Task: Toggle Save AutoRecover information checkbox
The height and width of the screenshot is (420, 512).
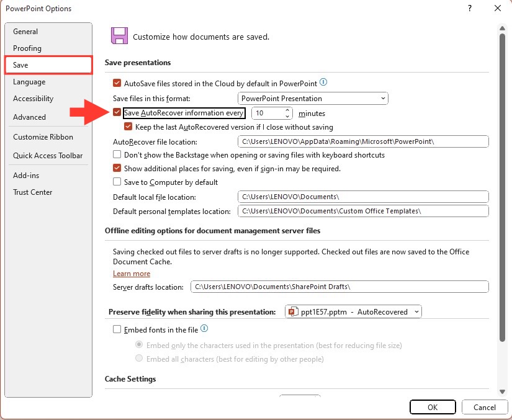Action: [x=117, y=112]
